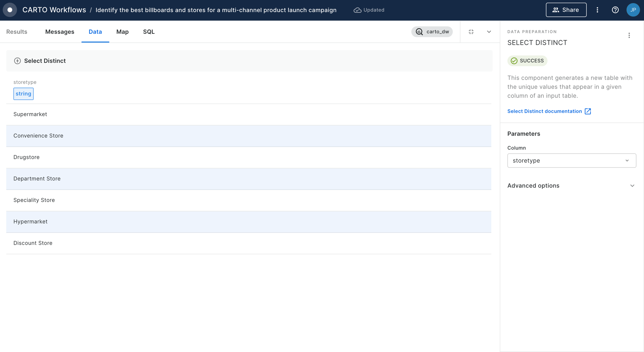Click the external link icon beside documentation
The height and width of the screenshot is (352, 644).
[588, 111]
